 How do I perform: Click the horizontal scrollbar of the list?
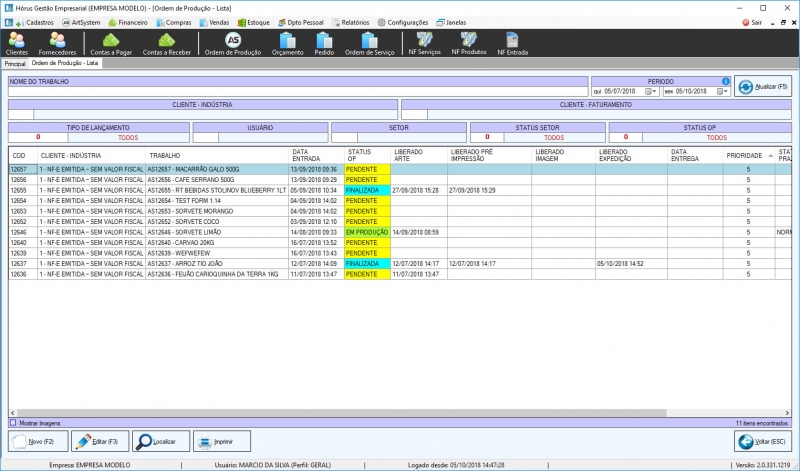(342, 413)
